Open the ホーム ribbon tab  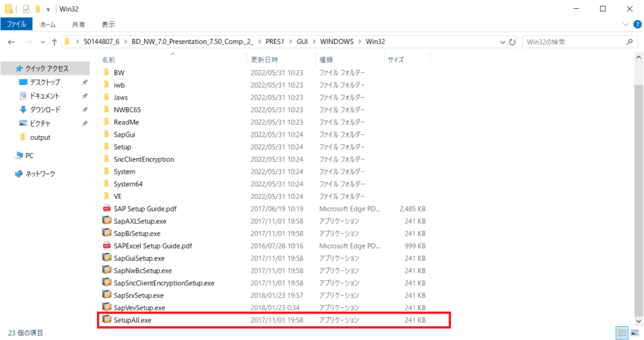(x=48, y=25)
